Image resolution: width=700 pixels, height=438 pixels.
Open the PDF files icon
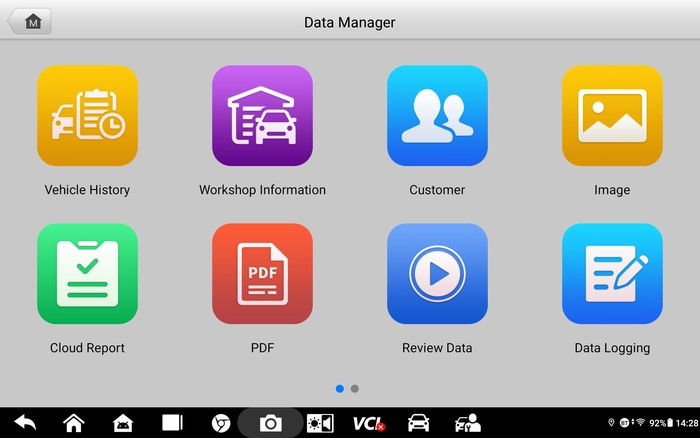[262, 274]
